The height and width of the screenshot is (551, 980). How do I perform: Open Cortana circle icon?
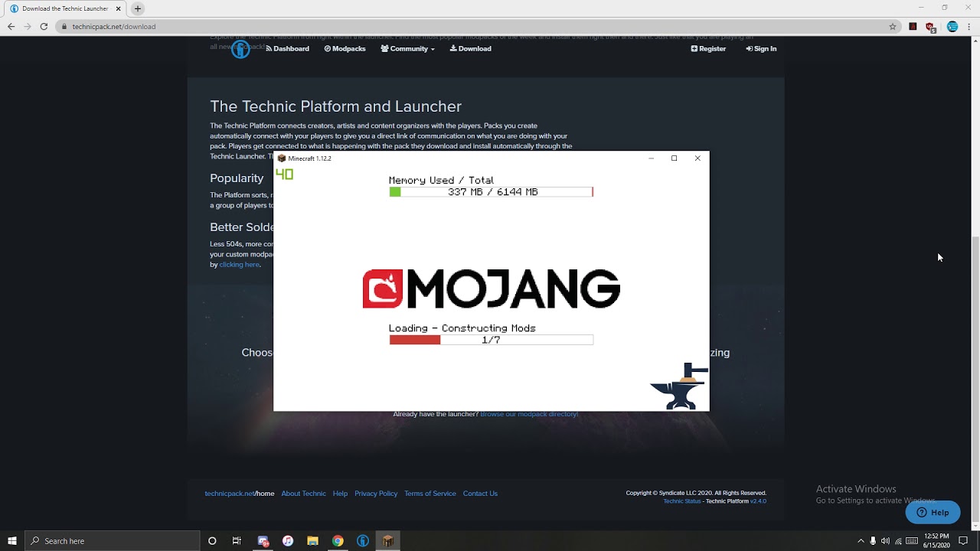pyautogui.click(x=212, y=541)
